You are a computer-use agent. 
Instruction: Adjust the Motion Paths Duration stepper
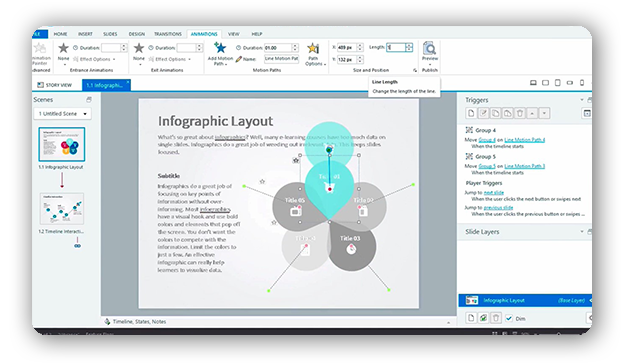pyautogui.click(x=295, y=48)
